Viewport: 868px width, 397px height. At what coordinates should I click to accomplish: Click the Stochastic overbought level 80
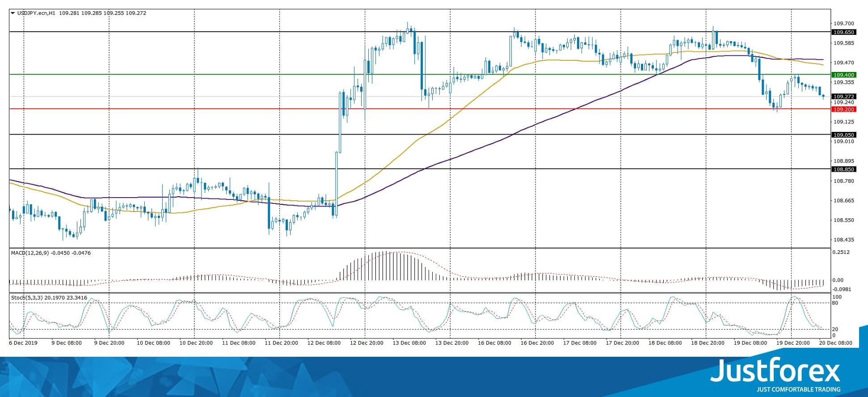coord(836,303)
